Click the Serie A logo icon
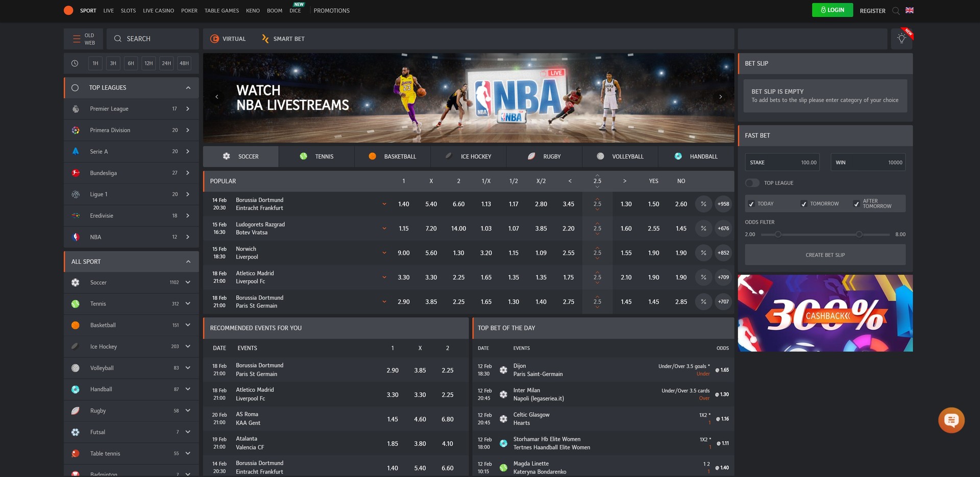The image size is (980, 477). [x=76, y=152]
